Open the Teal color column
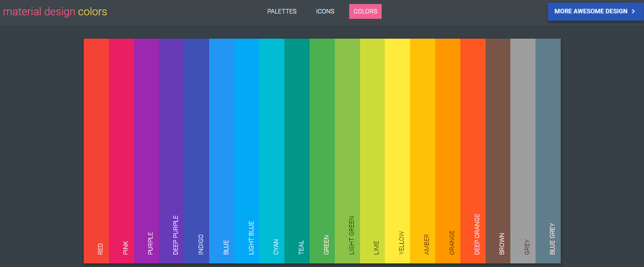Viewport: 644px width, 267px height. [297, 151]
